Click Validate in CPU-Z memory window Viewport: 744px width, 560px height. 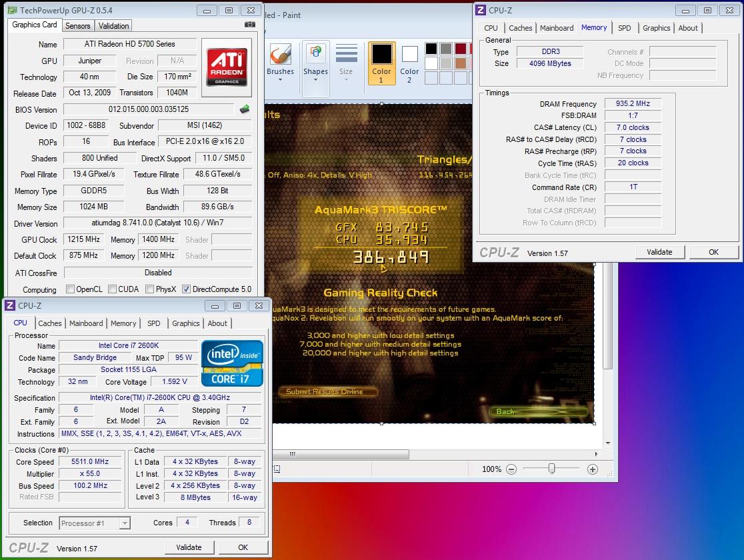tap(659, 252)
